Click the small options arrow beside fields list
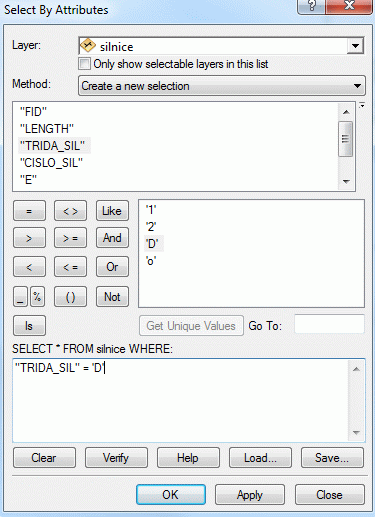 point(362,105)
